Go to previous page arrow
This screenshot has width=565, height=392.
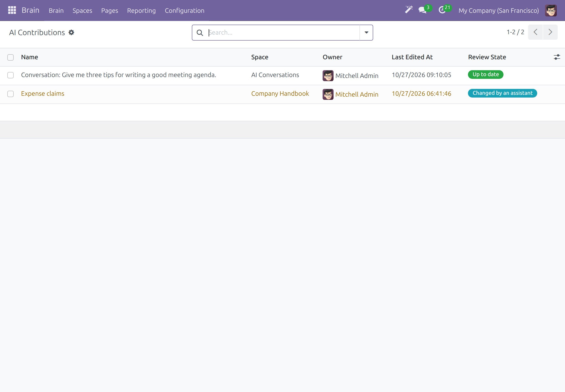535,32
